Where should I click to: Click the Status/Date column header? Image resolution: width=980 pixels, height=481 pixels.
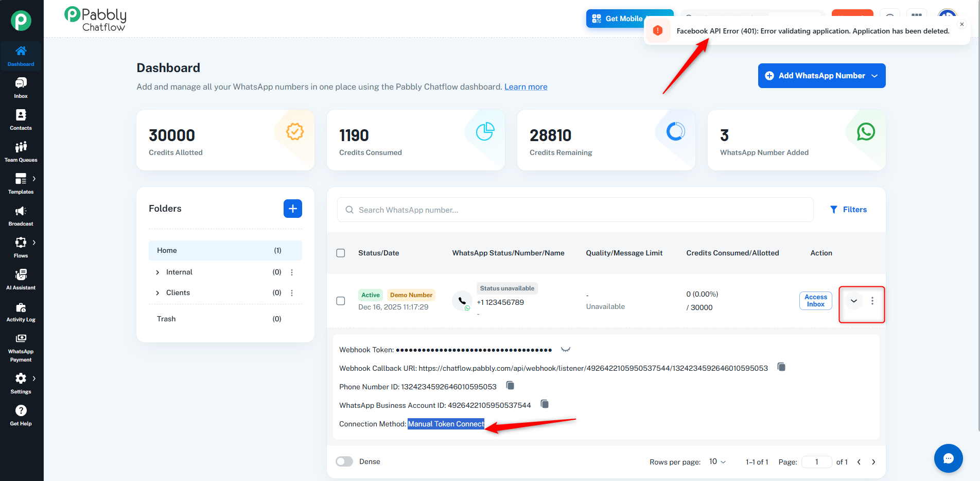pos(379,253)
